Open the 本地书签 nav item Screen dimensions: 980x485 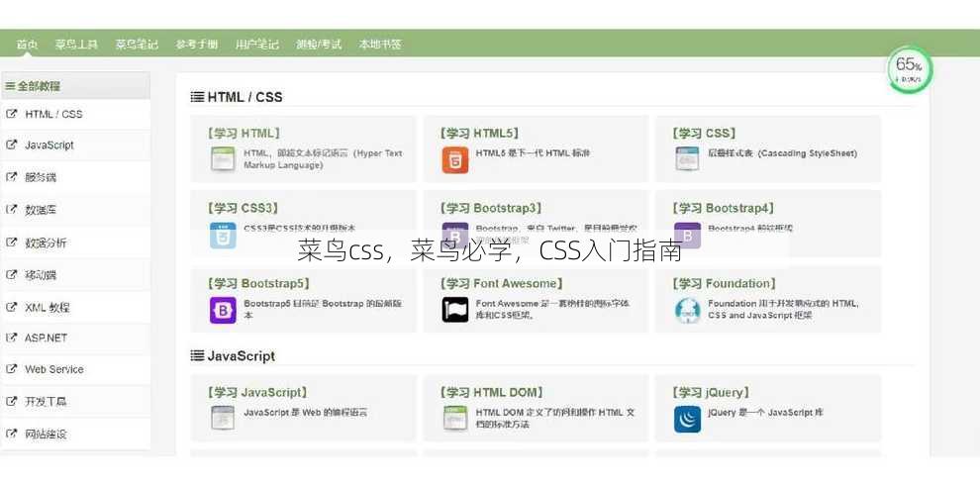click(380, 45)
